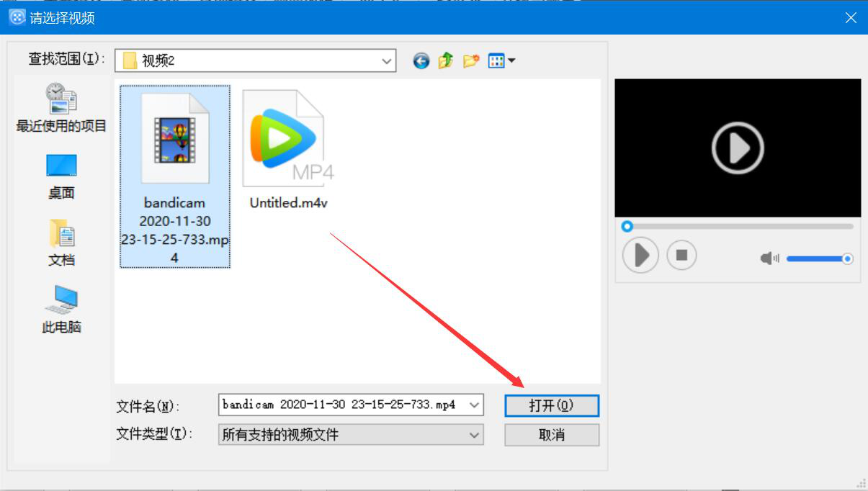Screen dimensions: 868x491
Task: Stop the preview playback
Action: click(681, 255)
